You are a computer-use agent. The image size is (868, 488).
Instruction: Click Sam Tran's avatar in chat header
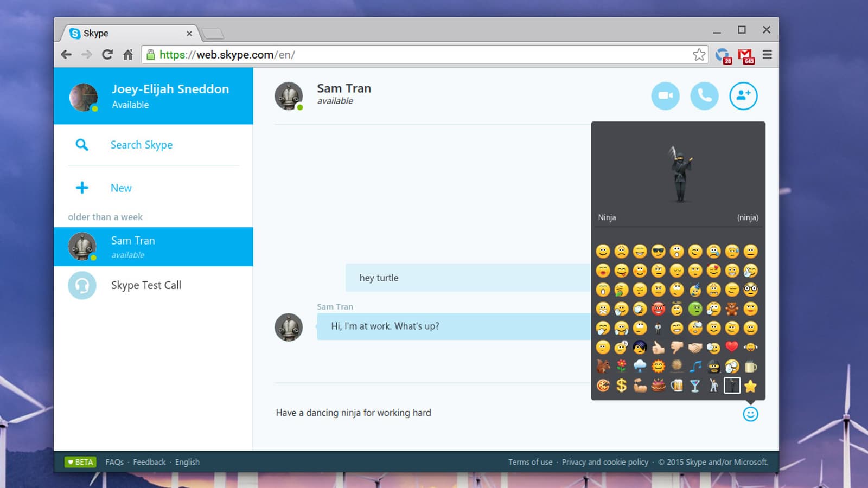pos(289,97)
